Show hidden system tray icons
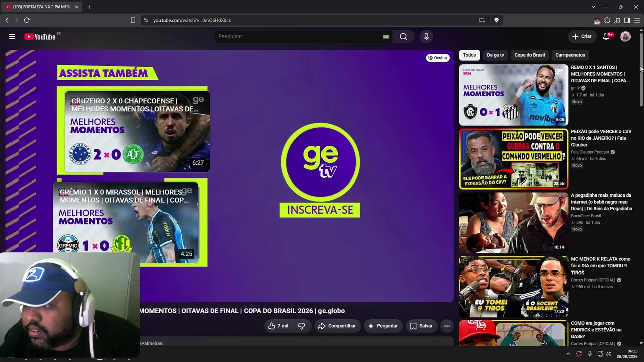The image size is (644, 362). coord(569,354)
